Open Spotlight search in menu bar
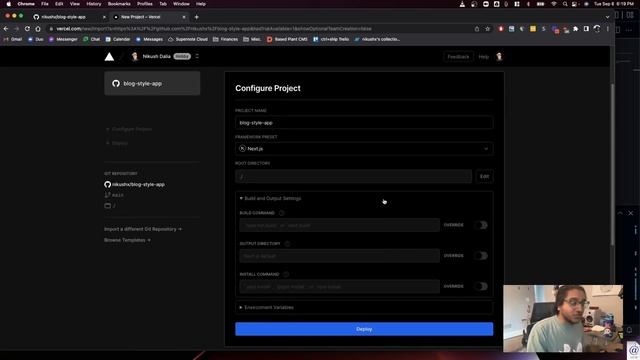640x360 pixels. click(x=565, y=4)
